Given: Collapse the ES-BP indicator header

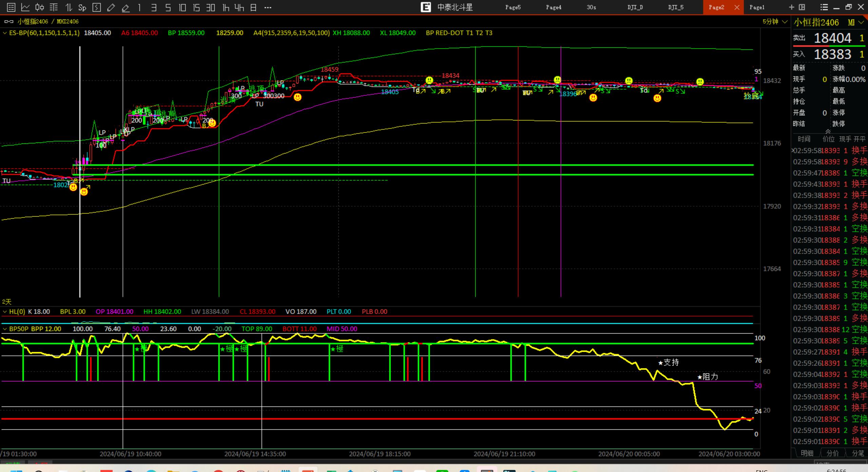Looking at the screenshot, I should click(x=5, y=33).
